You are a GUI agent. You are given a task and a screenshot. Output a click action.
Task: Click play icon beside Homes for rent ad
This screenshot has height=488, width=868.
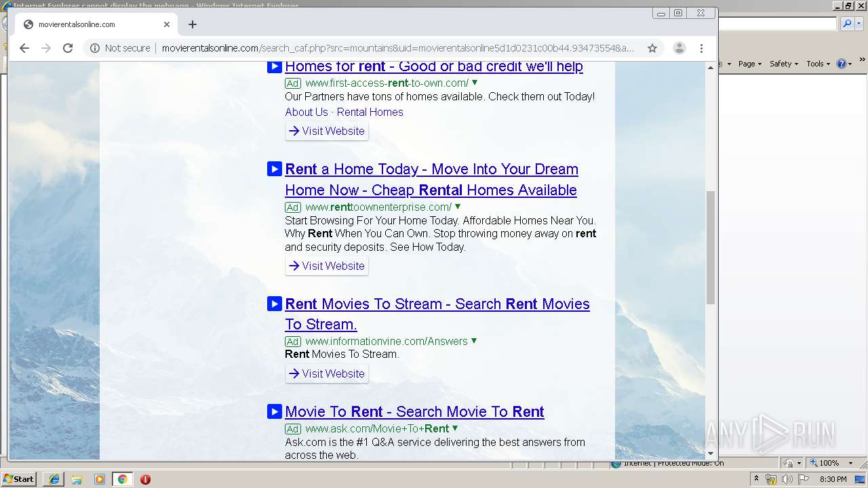274,66
